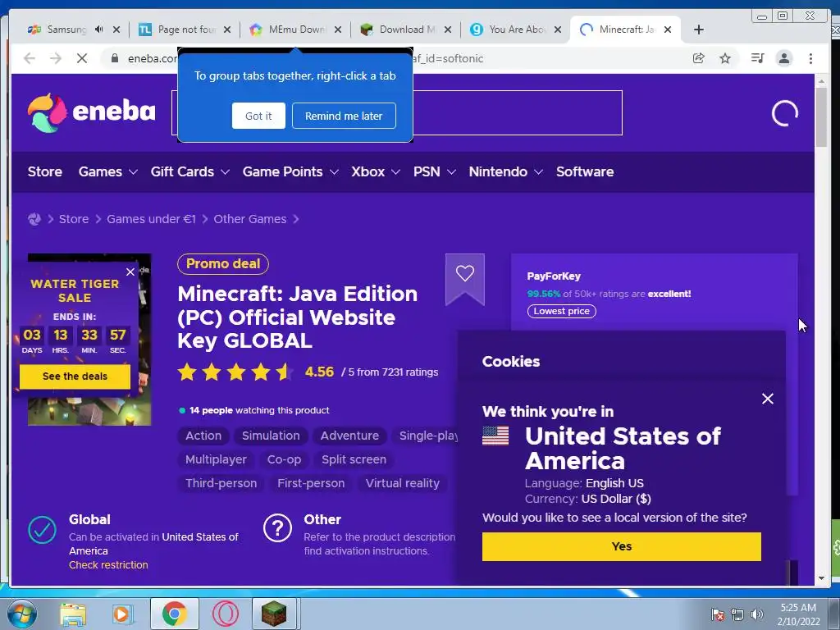Open Check restriction link
The width and height of the screenshot is (840, 630).
coord(108,564)
